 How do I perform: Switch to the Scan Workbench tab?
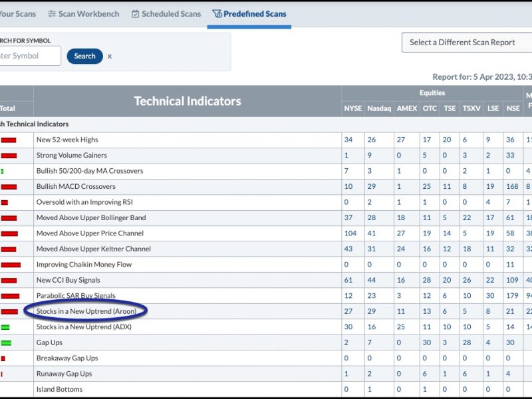(84, 14)
